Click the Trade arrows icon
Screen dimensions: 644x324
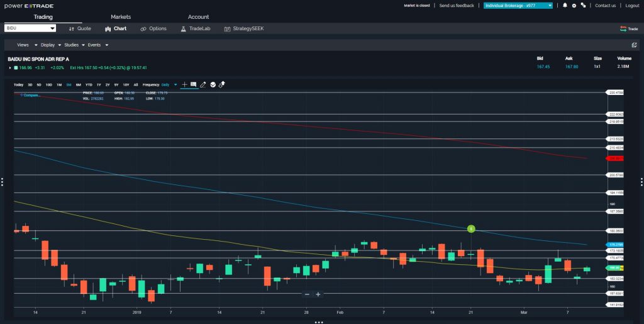pos(623,29)
